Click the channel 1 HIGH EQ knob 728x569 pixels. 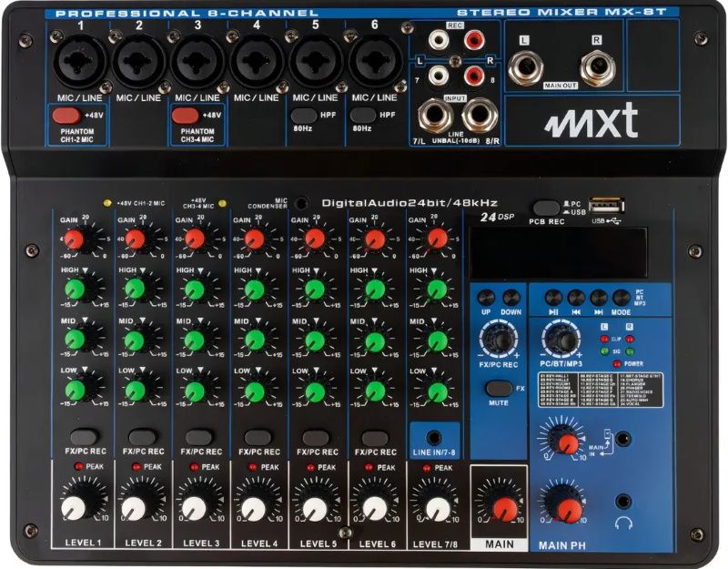75,289
